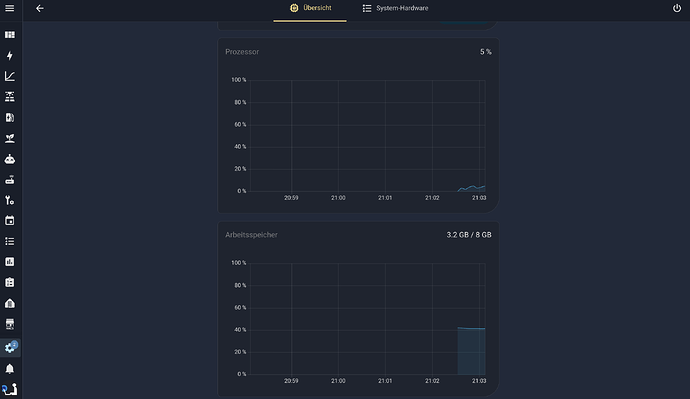Open the bar chart history icon
This screenshot has height=399, width=690.
coord(10,262)
